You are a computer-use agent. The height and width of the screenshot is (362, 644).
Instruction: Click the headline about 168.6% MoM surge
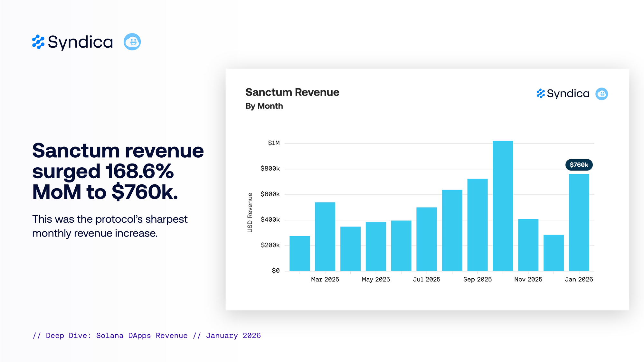(x=118, y=171)
